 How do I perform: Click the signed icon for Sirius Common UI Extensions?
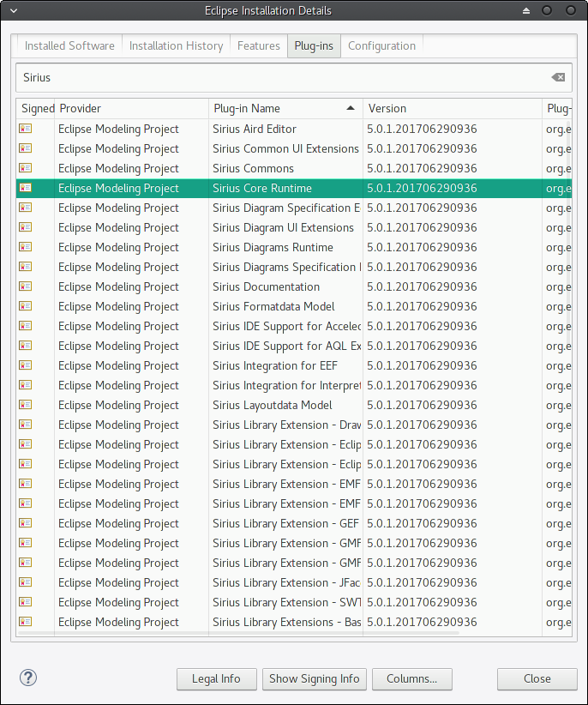click(25, 148)
